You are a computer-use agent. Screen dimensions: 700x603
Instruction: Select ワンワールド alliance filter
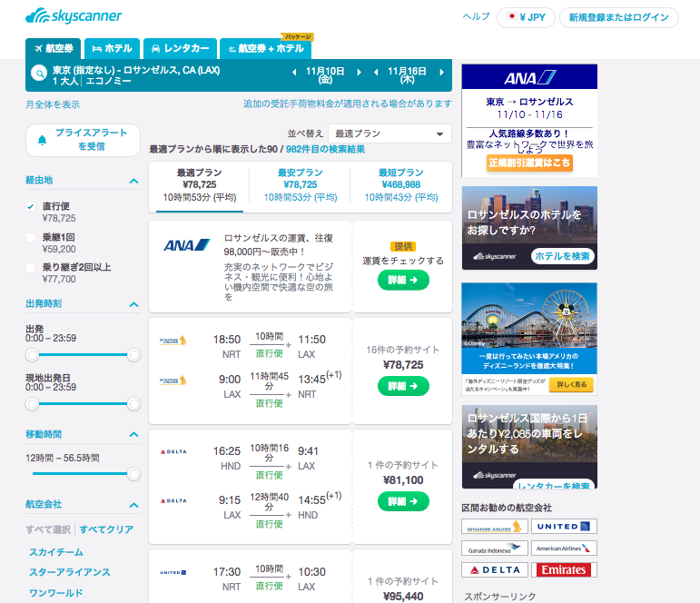[55, 593]
